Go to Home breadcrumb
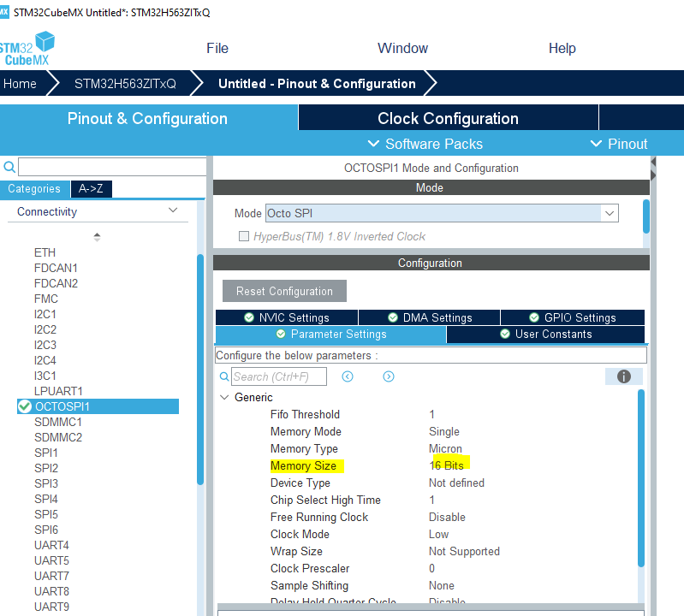The height and width of the screenshot is (616, 684). [x=20, y=83]
